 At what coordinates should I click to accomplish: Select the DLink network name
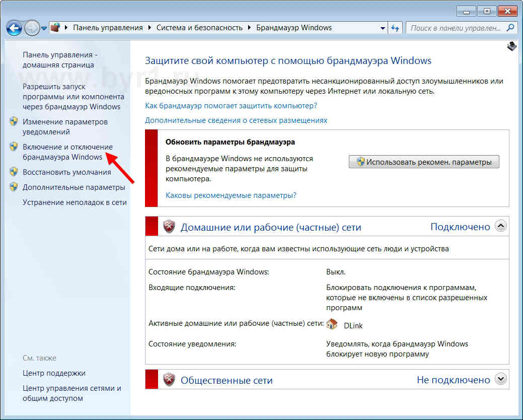click(x=353, y=326)
